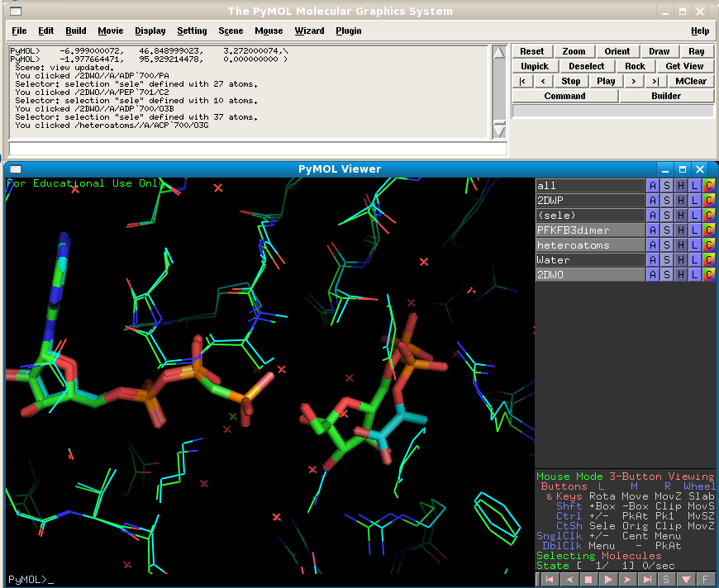Open the Label (L) menu for 2DWP

tap(695, 201)
